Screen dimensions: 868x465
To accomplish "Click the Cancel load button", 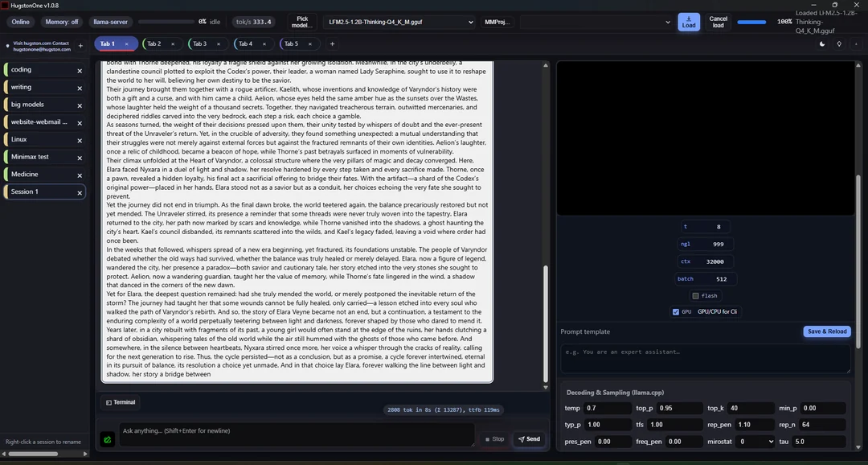I will click(x=718, y=23).
